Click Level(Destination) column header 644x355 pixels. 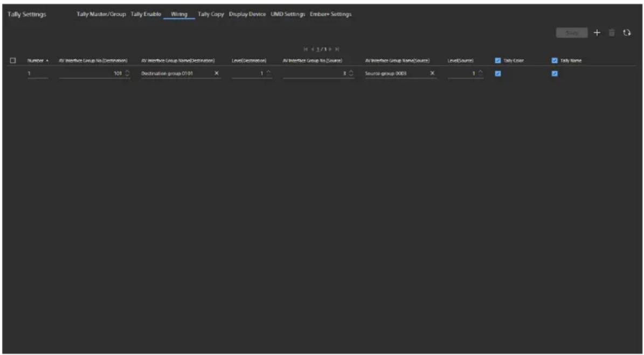[x=249, y=61]
